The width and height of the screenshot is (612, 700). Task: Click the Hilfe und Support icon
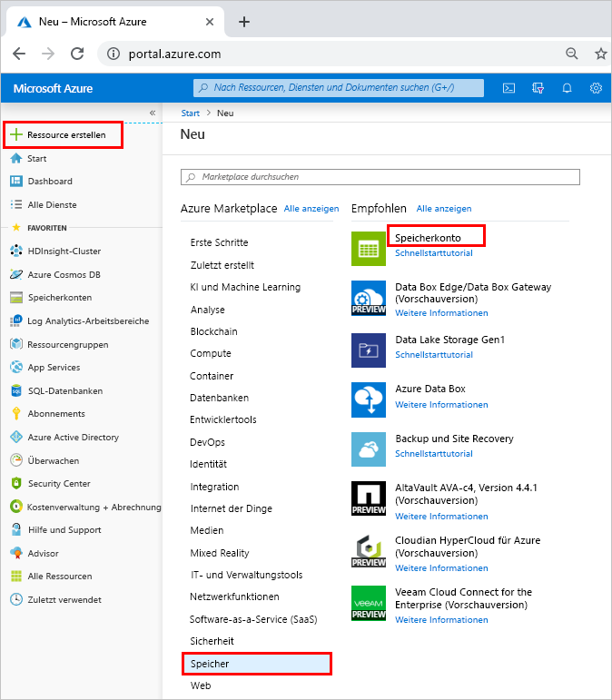point(16,529)
